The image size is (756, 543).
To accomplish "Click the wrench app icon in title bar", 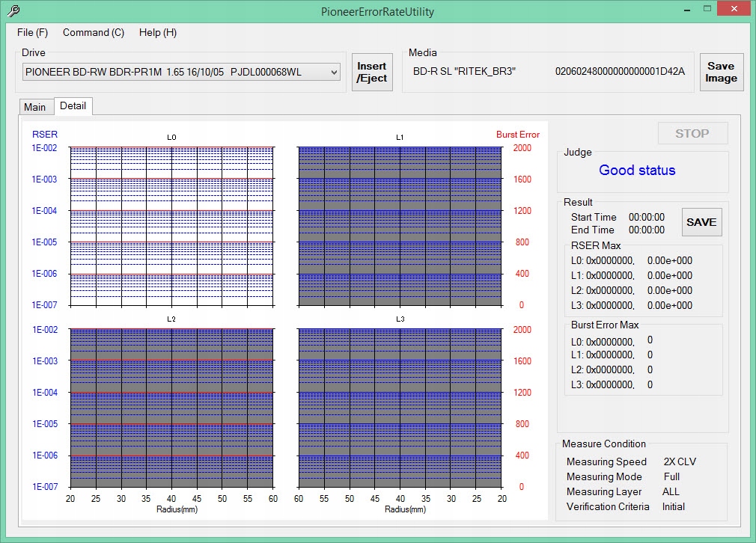I will click(x=13, y=11).
